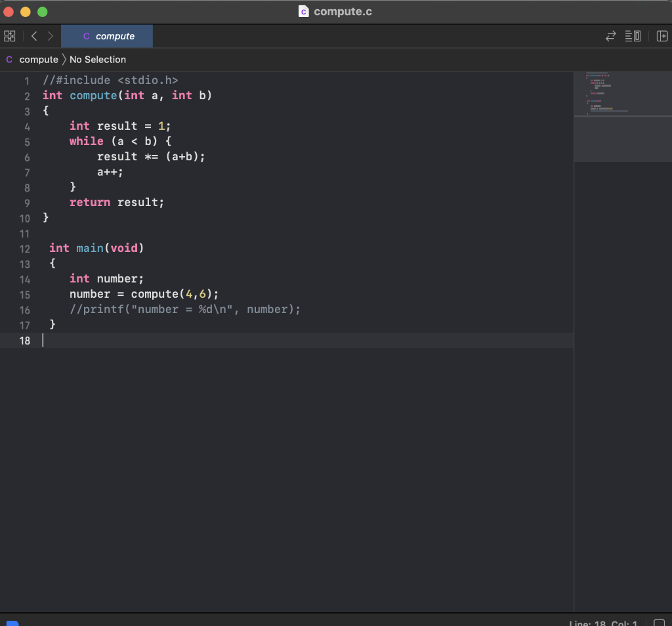Click line number 5 in the gutter

coord(26,142)
